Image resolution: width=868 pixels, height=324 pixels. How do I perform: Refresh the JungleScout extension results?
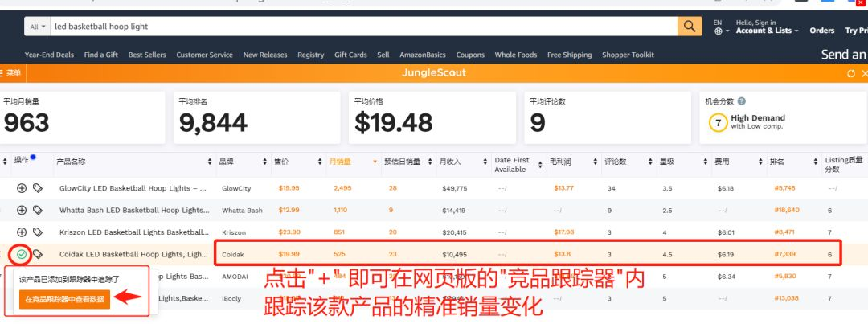pyautogui.click(x=851, y=74)
